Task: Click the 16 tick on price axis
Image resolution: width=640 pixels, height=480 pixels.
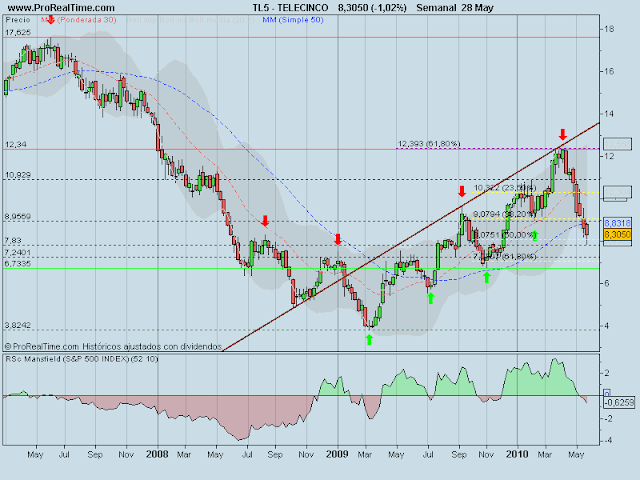Action: (x=609, y=71)
